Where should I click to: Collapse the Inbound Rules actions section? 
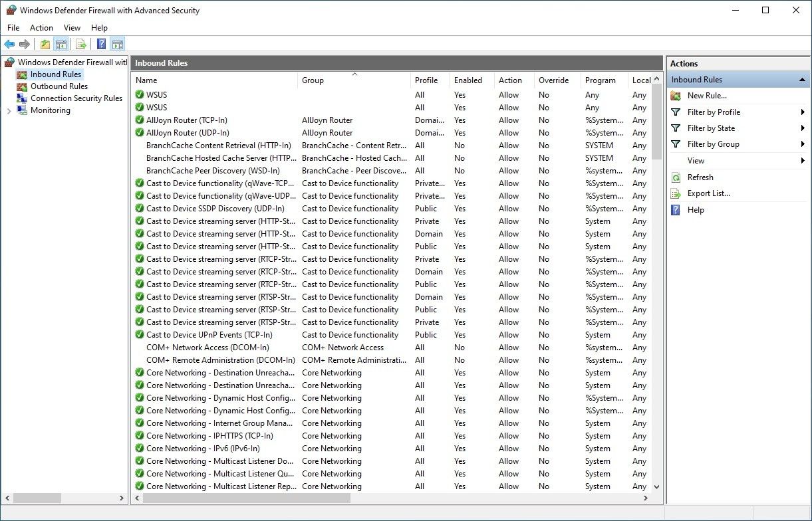click(x=802, y=80)
